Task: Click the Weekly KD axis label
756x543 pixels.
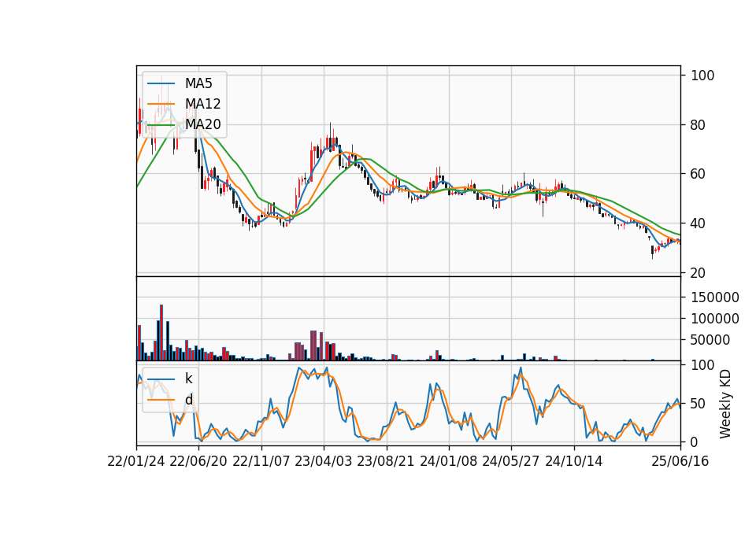Action: click(x=725, y=404)
